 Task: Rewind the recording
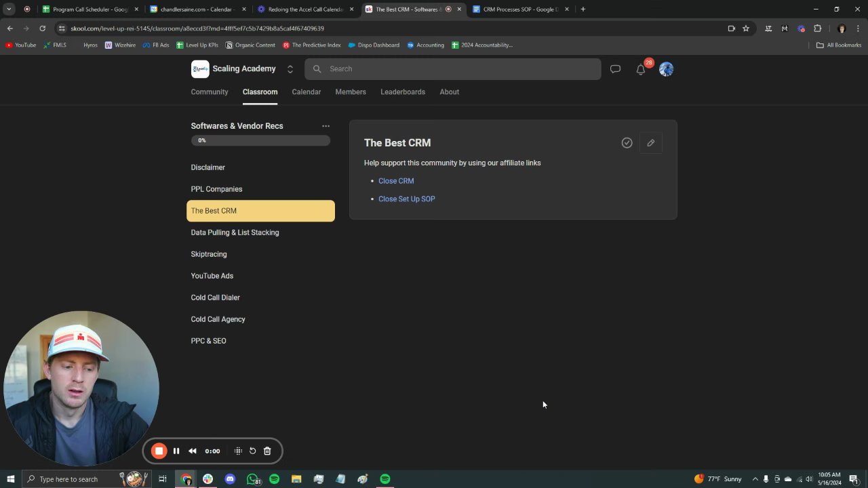[193, 451]
